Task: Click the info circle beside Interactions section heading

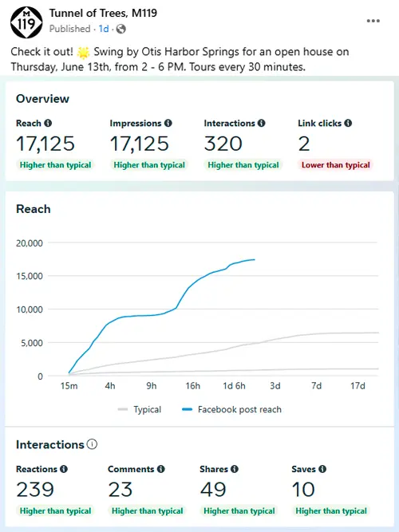Action: click(x=92, y=444)
